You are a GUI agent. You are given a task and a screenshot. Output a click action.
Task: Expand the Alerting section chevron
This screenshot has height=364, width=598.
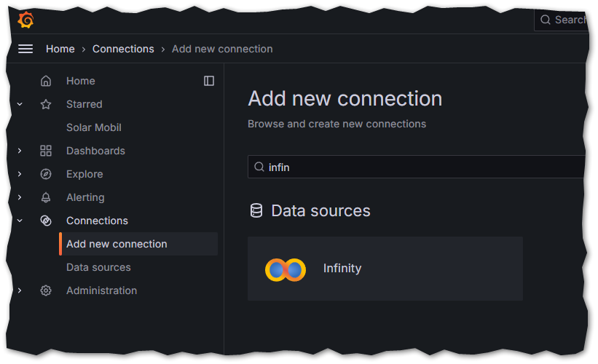[20, 197]
